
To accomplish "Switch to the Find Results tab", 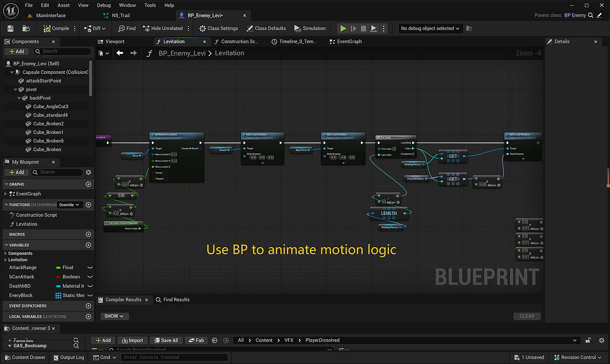I will (173, 300).
